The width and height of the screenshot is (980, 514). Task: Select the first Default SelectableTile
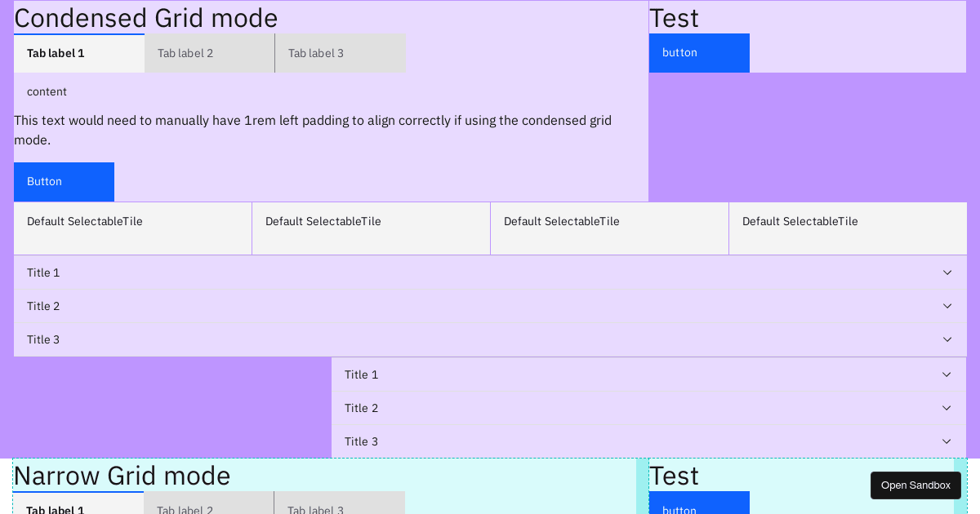click(x=132, y=228)
